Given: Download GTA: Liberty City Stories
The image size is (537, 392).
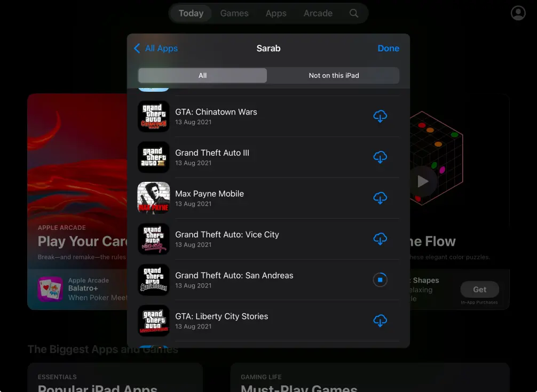Looking at the screenshot, I should click(x=380, y=321).
